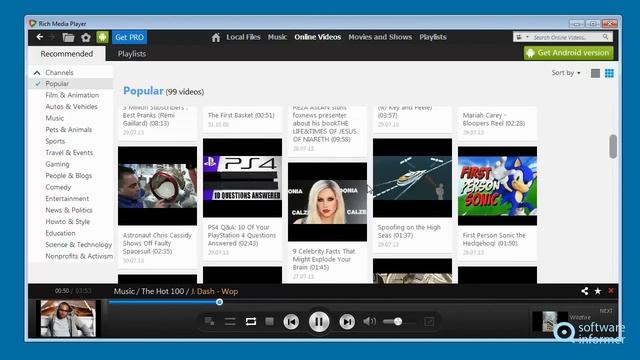This screenshot has height=360, width=640.
Task: Click the Get PRO button
Action: click(x=129, y=37)
